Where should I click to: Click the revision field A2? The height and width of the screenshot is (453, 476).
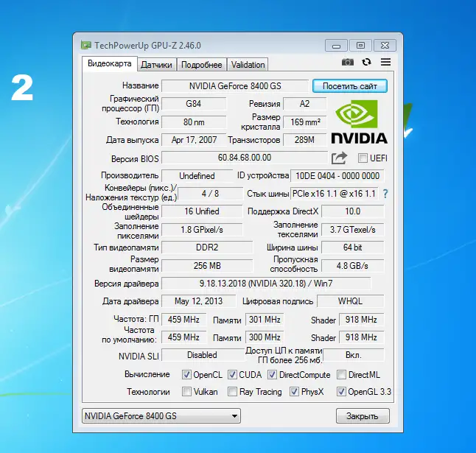coord(305,104)
